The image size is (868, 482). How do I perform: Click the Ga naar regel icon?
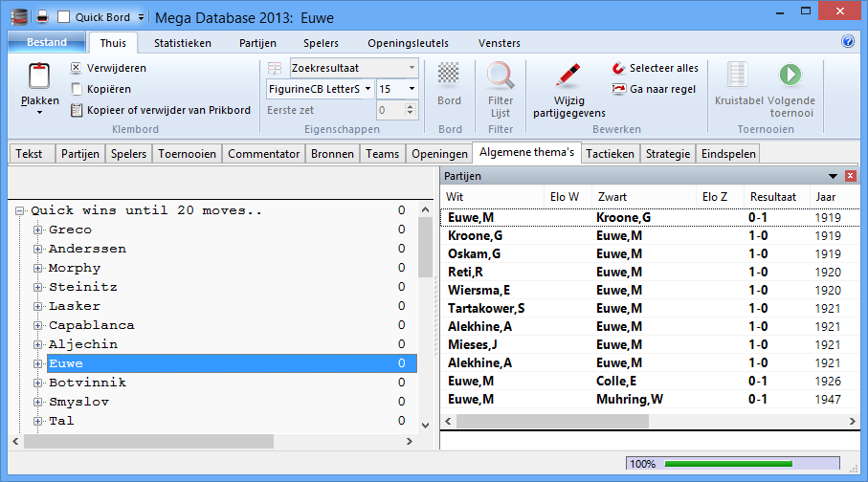tap(618, 89)
